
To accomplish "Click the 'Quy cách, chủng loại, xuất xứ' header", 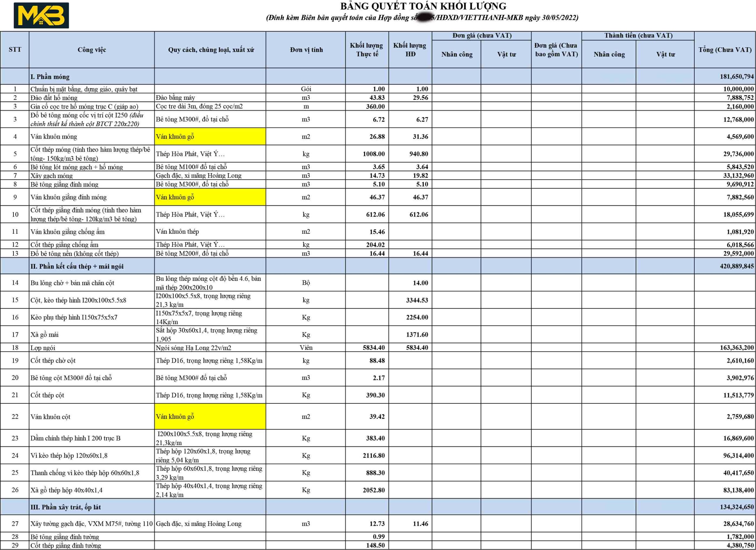I will click(x=210, y=50).
